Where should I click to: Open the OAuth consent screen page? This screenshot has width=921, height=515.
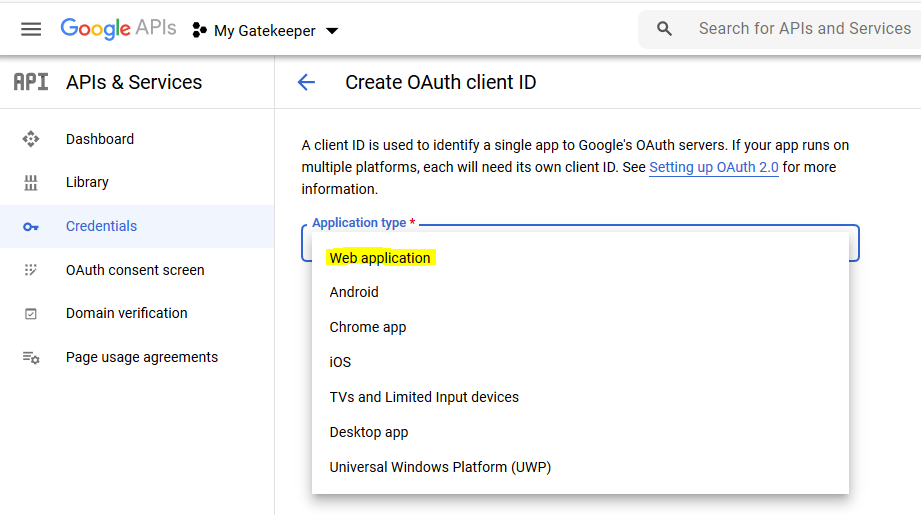click(135, 270)
